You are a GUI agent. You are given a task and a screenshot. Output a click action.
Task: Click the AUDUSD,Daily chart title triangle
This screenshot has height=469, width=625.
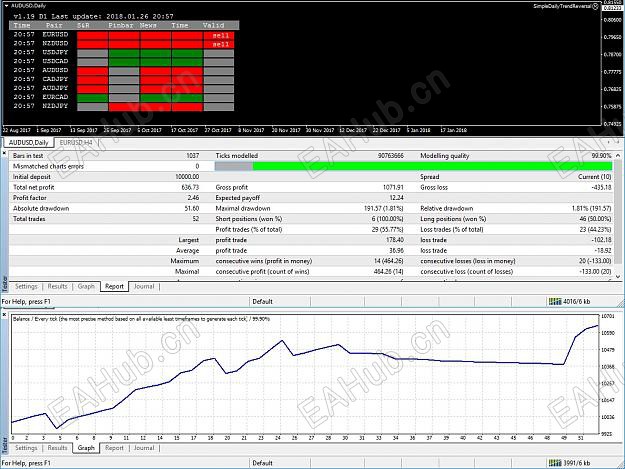click(6, 6)
